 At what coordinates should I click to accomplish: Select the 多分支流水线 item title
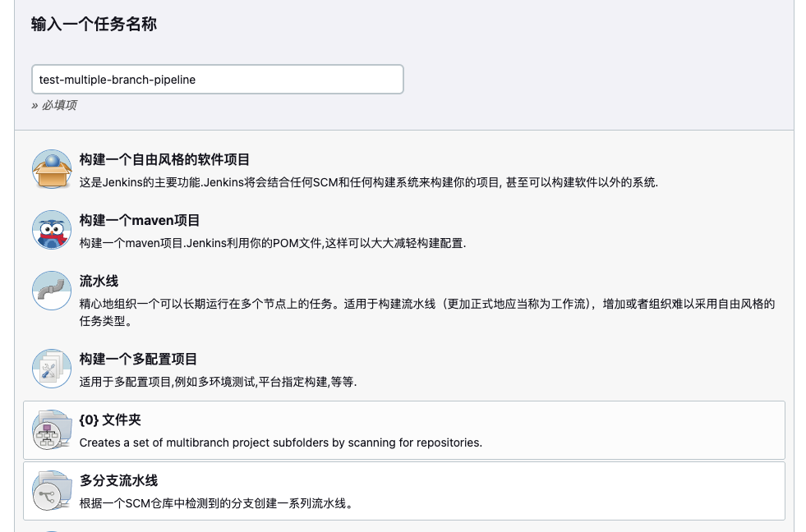point(118,480)
